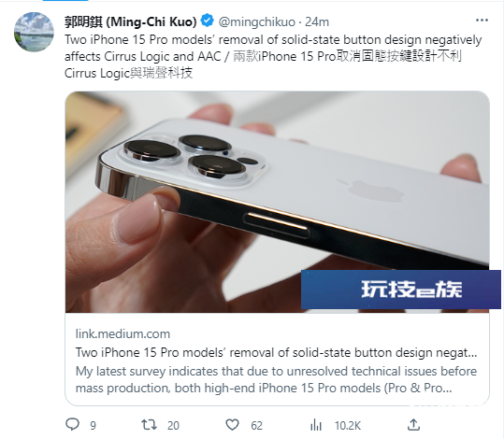The image size is (504, 439).
Task: Click the like count 62
Action: [256, 426]
